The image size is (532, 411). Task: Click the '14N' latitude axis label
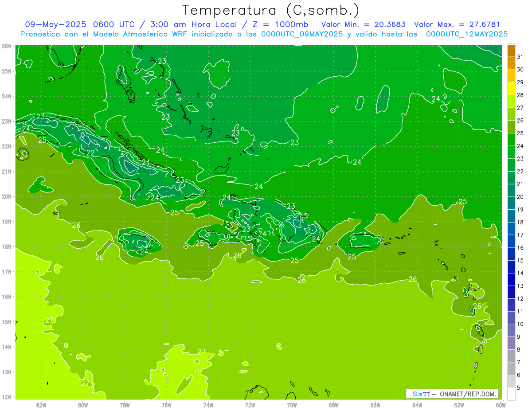click(6, 347)
